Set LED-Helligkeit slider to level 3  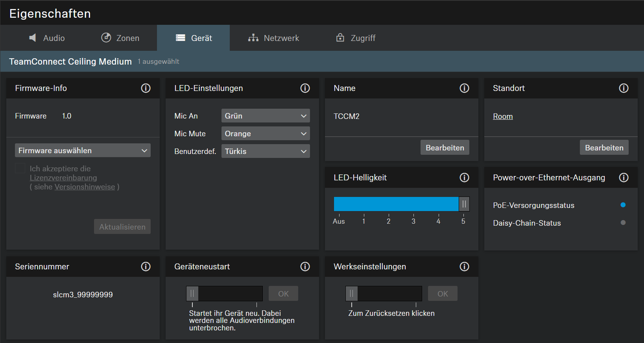413,204
